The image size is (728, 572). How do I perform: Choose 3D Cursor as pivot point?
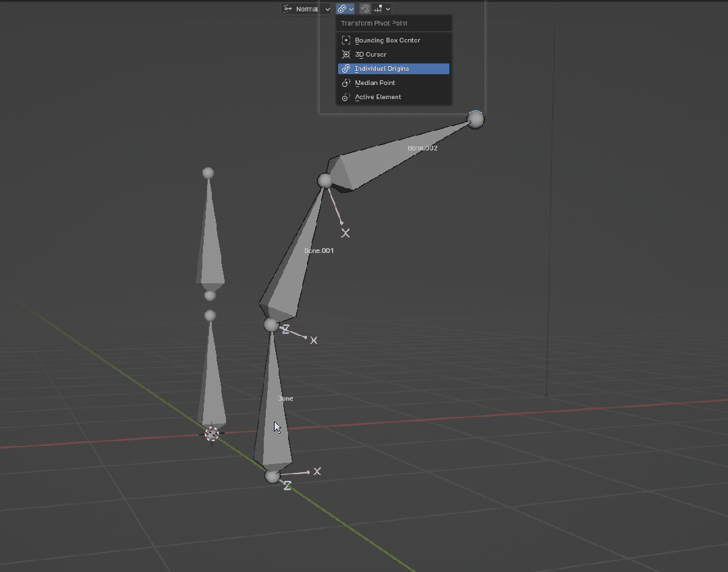(394, 55)
